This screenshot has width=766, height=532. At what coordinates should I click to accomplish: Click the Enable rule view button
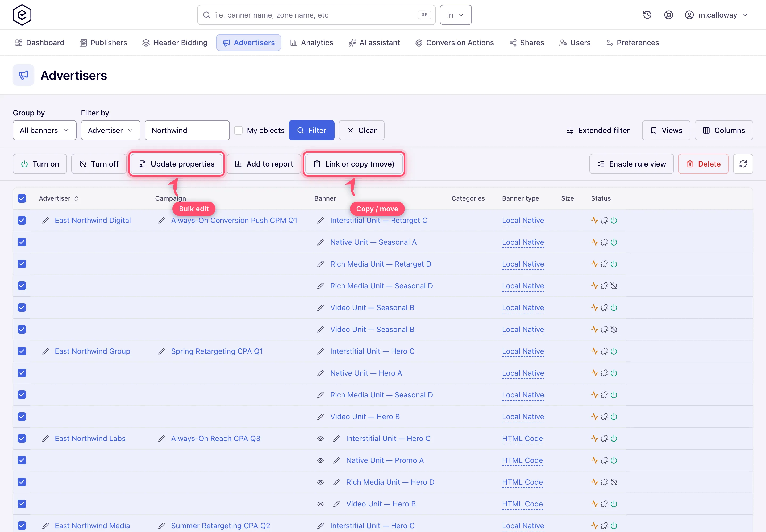click(631, 164)
